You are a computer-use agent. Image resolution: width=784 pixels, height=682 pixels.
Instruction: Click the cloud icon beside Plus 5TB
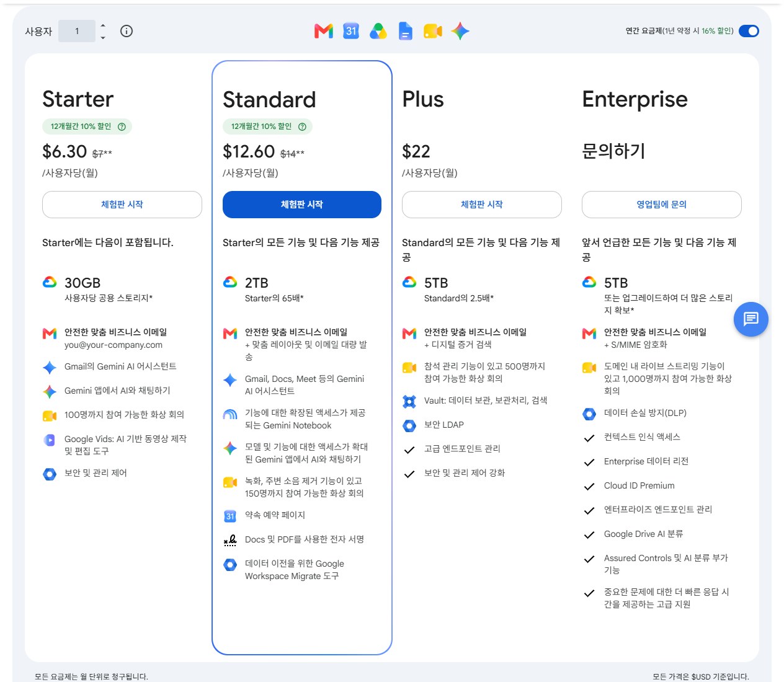pyautogui.click(x=409, y=283)
